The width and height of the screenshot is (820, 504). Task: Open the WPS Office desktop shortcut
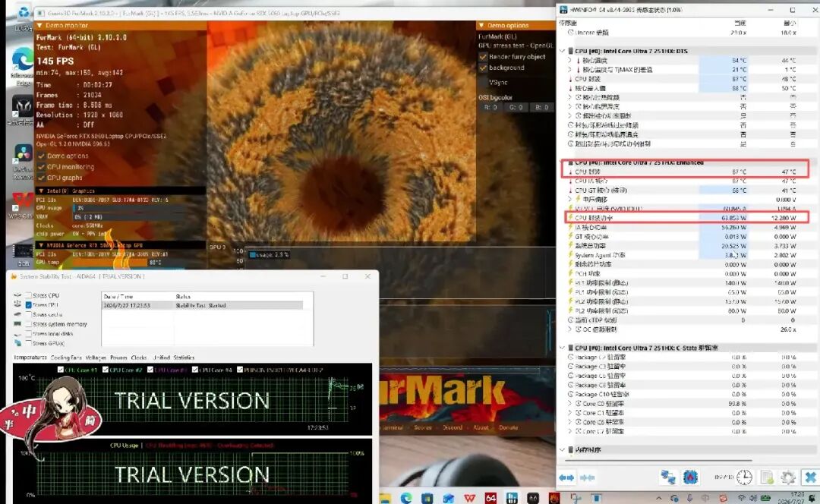(23, 205)
